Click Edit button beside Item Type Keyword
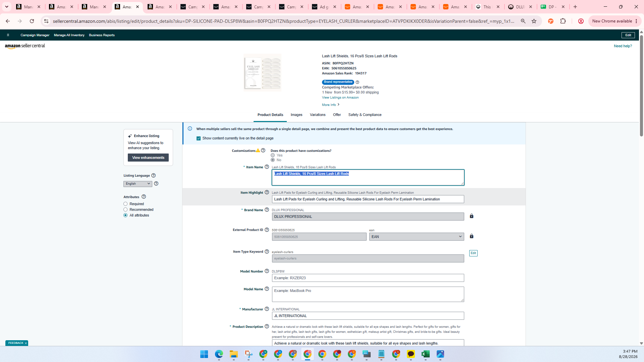Image resolution: width=644 pixels, height=362 pixels. pos(473,253)
